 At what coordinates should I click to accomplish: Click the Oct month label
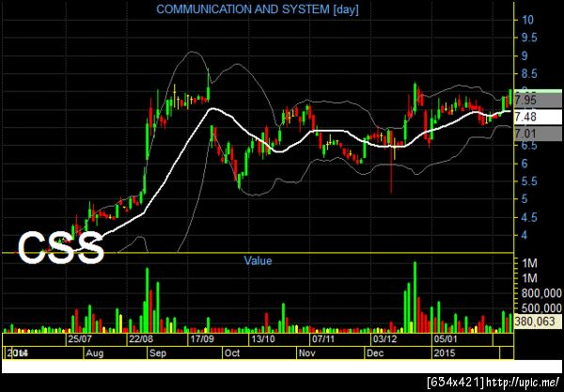232,353
